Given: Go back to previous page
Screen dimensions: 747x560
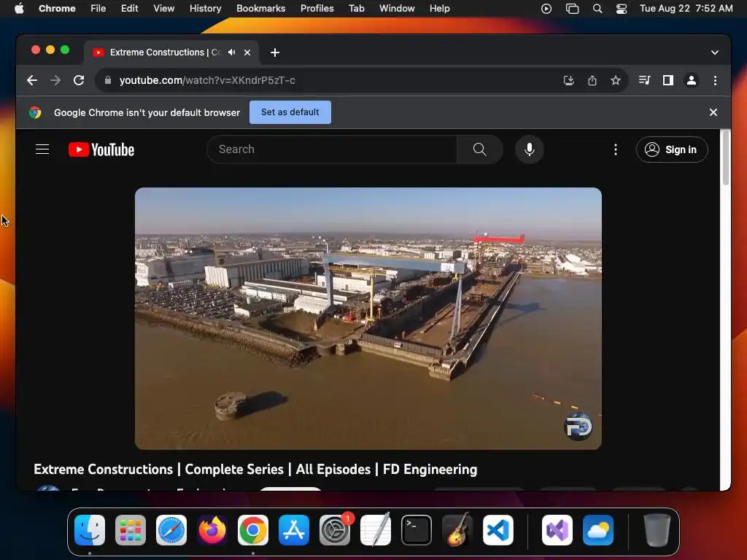Looking at the screenshot, I should pyautogui.click(x=32, y=80).
